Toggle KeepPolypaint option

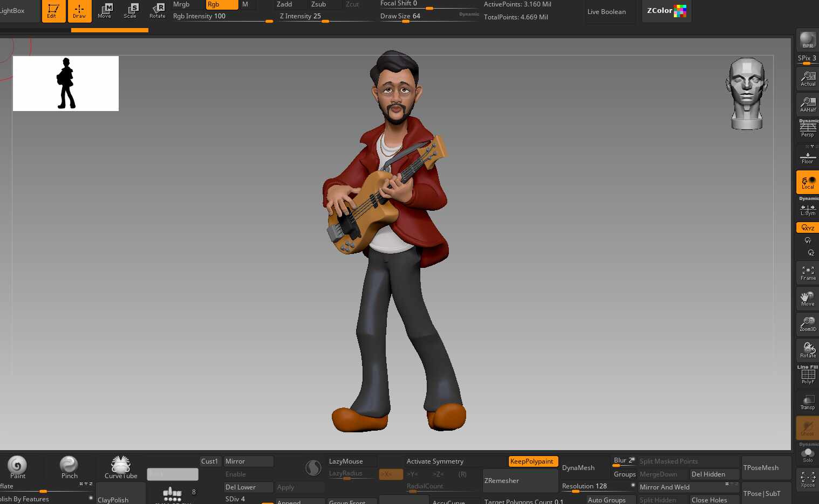(533, 461)
